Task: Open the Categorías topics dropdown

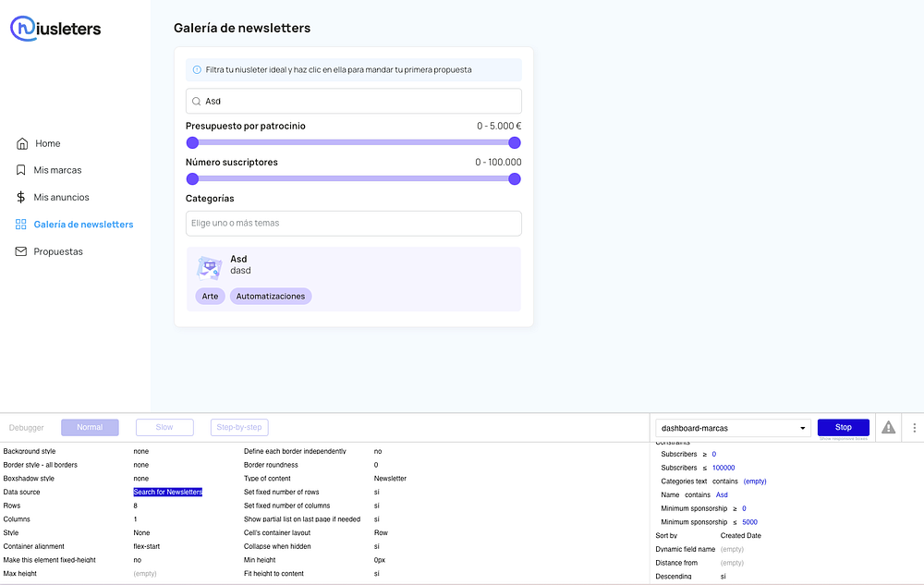Action: click(353, 224)
